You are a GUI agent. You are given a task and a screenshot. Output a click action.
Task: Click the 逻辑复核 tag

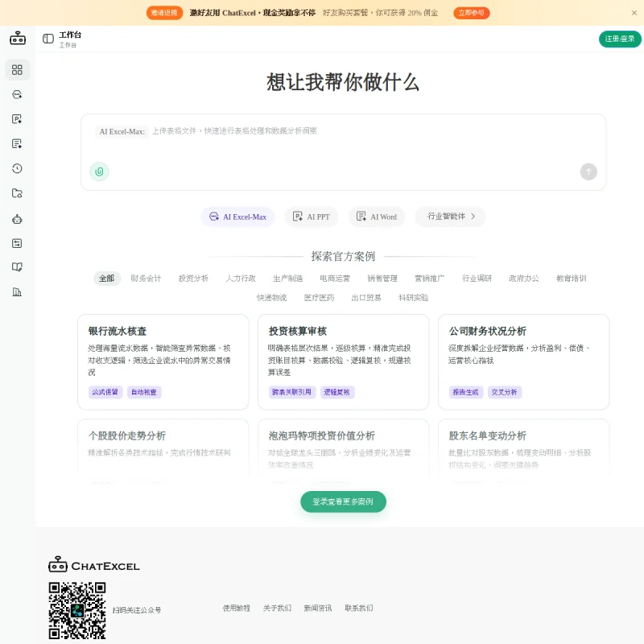tap(337, 392)
